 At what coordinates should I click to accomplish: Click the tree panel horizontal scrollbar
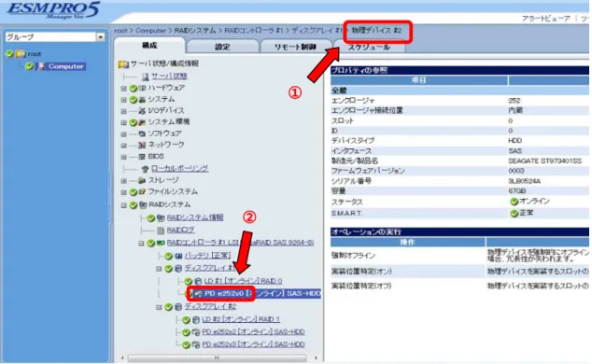217,357
